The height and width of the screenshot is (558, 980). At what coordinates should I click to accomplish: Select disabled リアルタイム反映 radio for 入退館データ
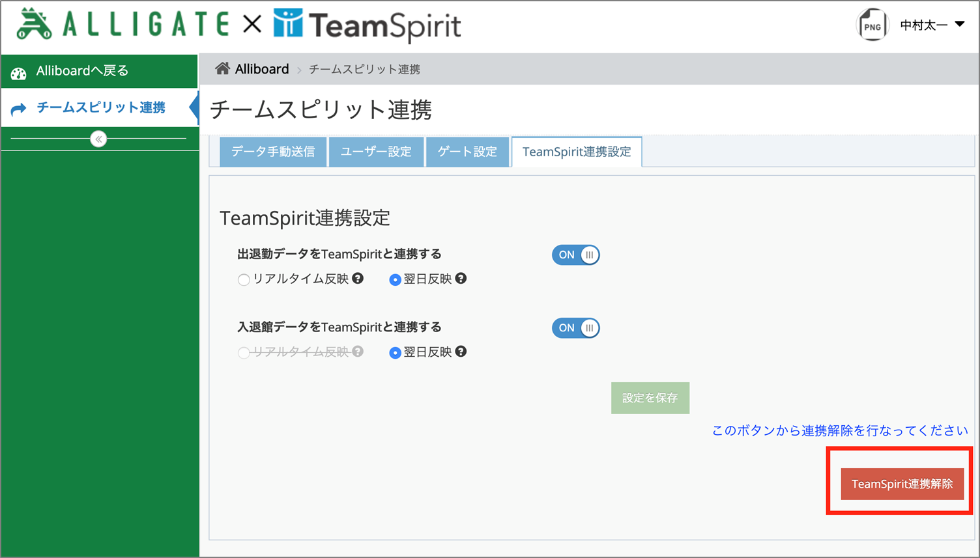coord(244,353)
